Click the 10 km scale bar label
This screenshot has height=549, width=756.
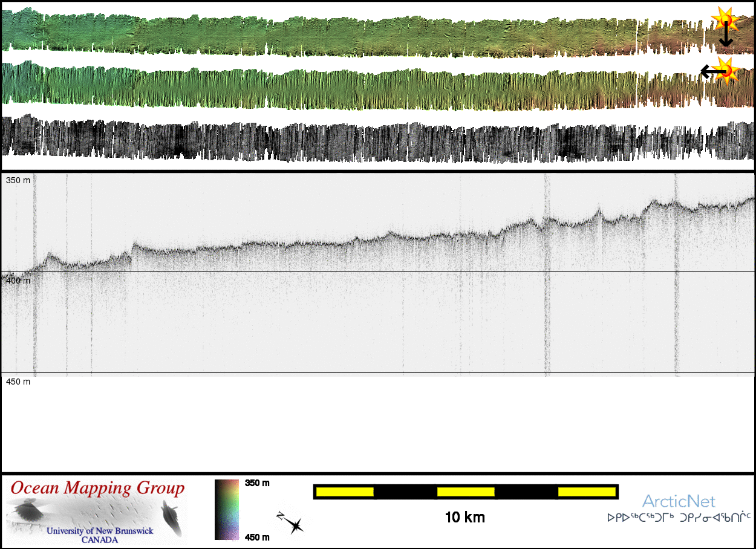tap(465, 518)
